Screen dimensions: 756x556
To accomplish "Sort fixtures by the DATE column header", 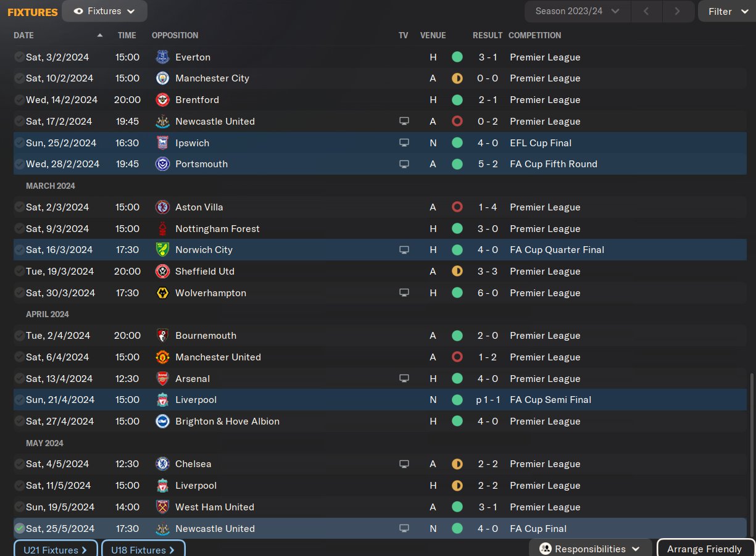I will (x=24, y=36).
